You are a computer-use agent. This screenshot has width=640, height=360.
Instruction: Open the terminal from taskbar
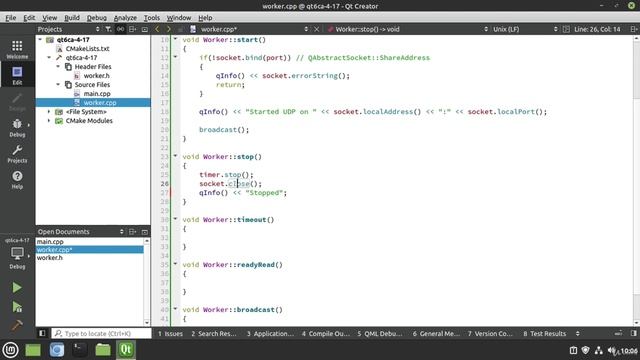pos(80,350)
